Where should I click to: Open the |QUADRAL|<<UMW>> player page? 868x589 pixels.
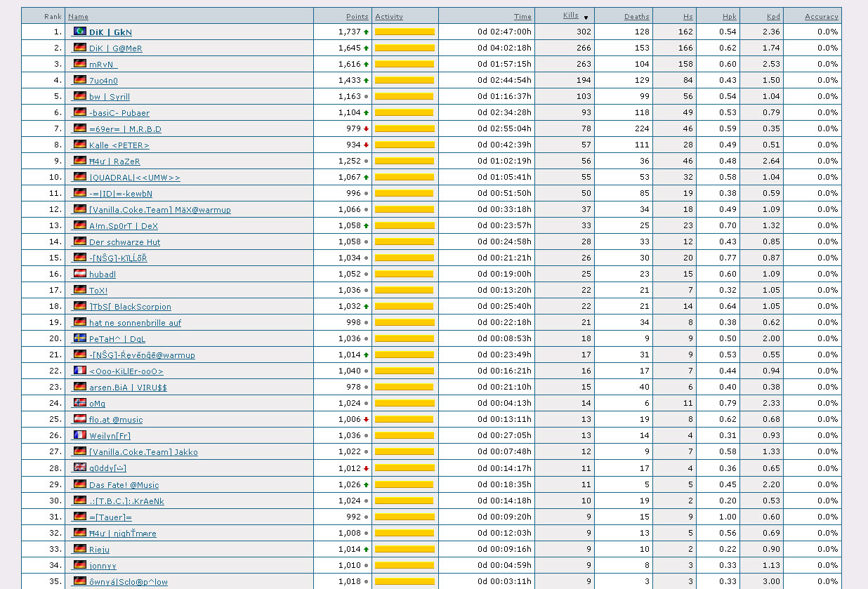[x=134, y=178]
